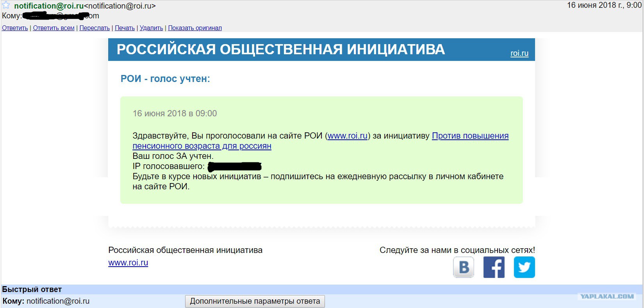Viewport: 644px width, 308px height.
Task: Open roi.ru link in blue header
Action: 519,53
